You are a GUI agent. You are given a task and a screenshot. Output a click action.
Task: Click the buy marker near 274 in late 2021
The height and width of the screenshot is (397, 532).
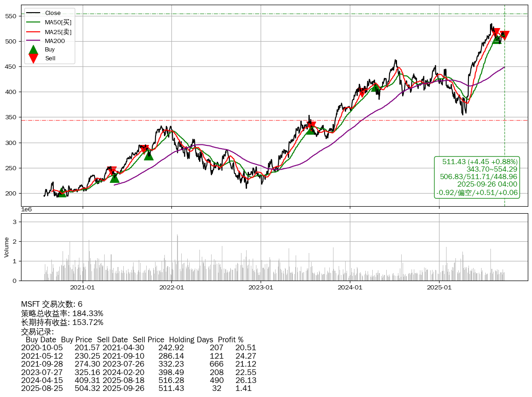pos(149,155)
